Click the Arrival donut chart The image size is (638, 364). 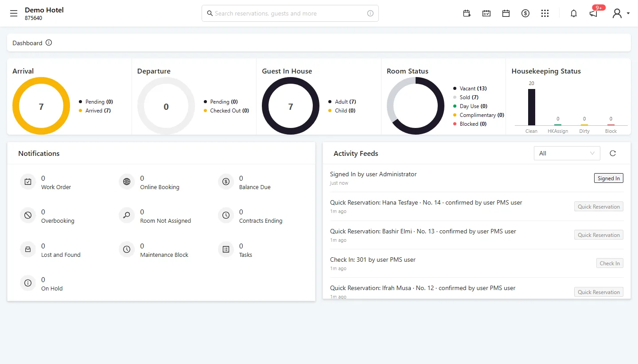[41, 106]
